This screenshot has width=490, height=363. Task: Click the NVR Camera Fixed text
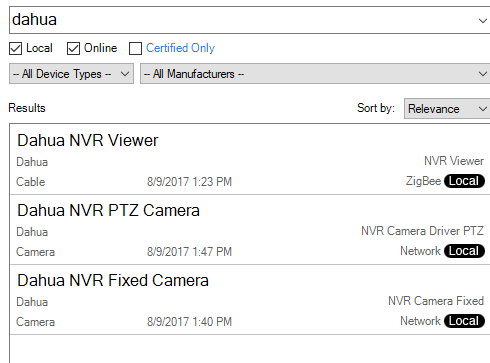click(436, 301)
